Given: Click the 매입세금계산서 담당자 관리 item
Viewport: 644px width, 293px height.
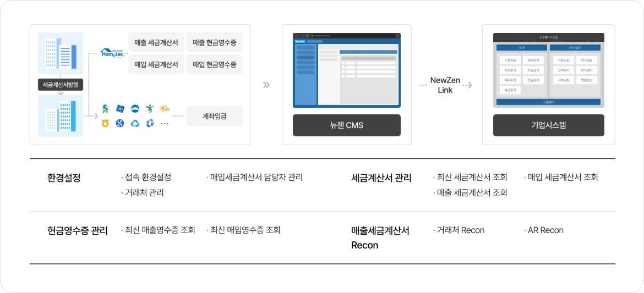Looking at the screenshot, I should point(254,178).
